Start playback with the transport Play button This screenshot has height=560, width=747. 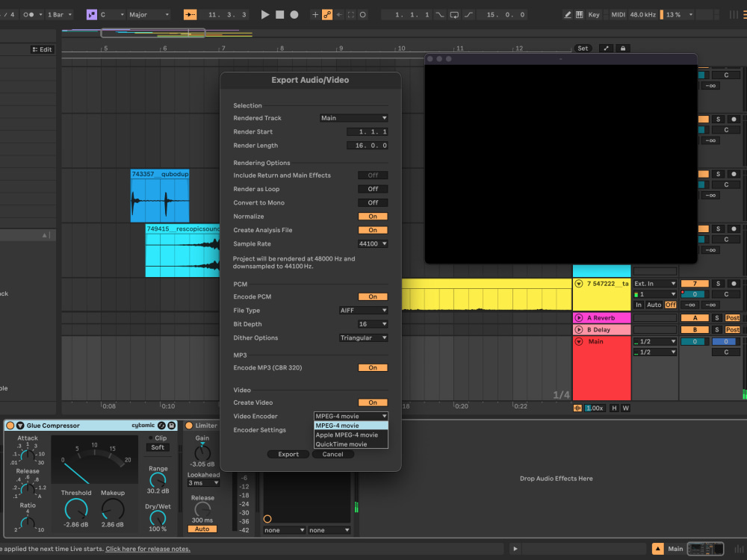[x=265, y=15]
